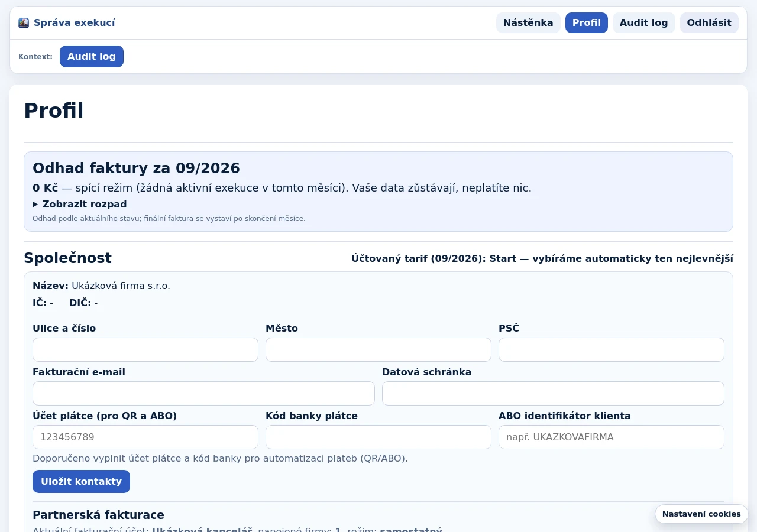Open Nastavení cookies settings
This screenshot has height=532, width=757.
[701, 514]
